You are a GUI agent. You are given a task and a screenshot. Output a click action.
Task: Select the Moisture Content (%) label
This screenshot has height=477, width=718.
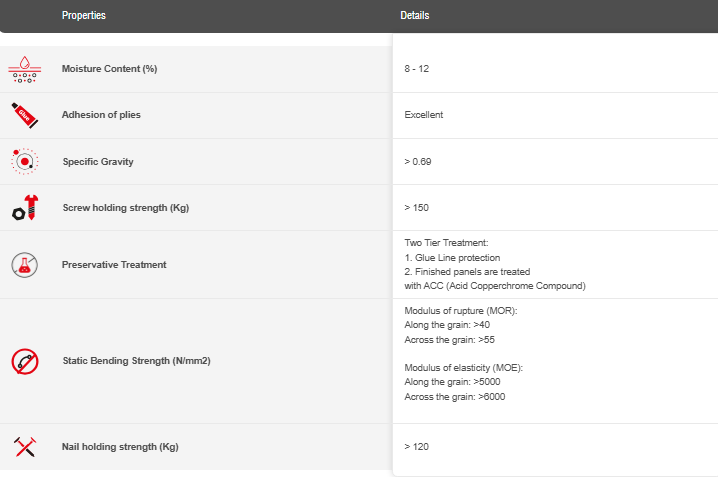[109, 69]
